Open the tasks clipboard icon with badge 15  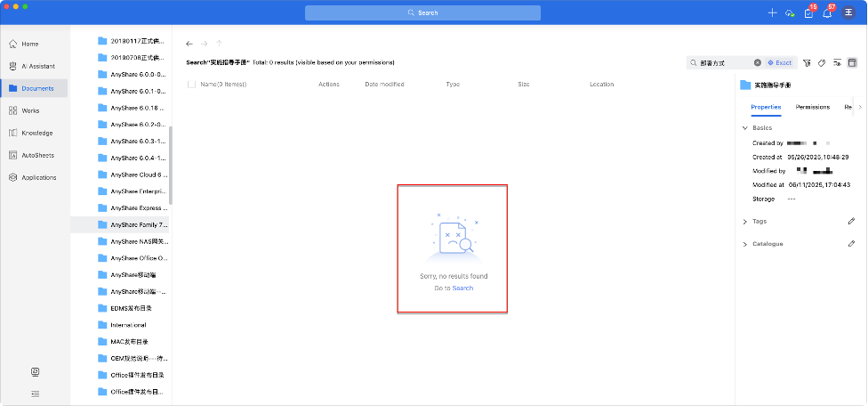tap(808, 12)
